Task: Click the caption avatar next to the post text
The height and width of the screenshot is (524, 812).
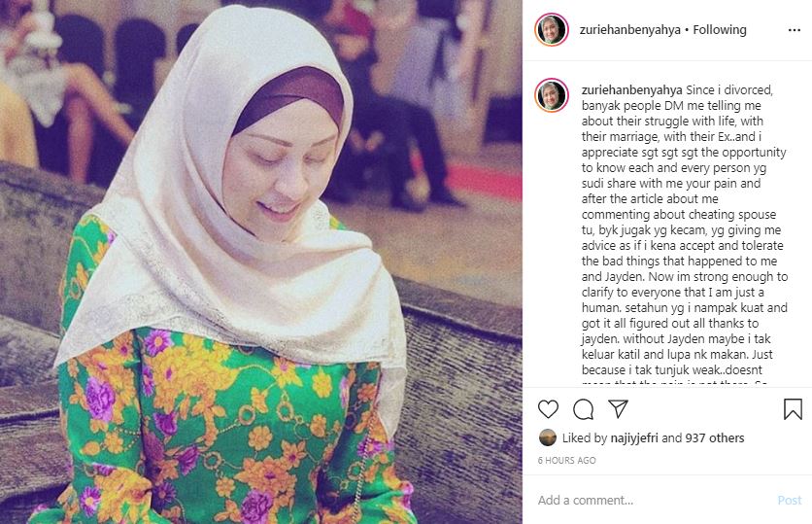Action: (x=552, y=95)
